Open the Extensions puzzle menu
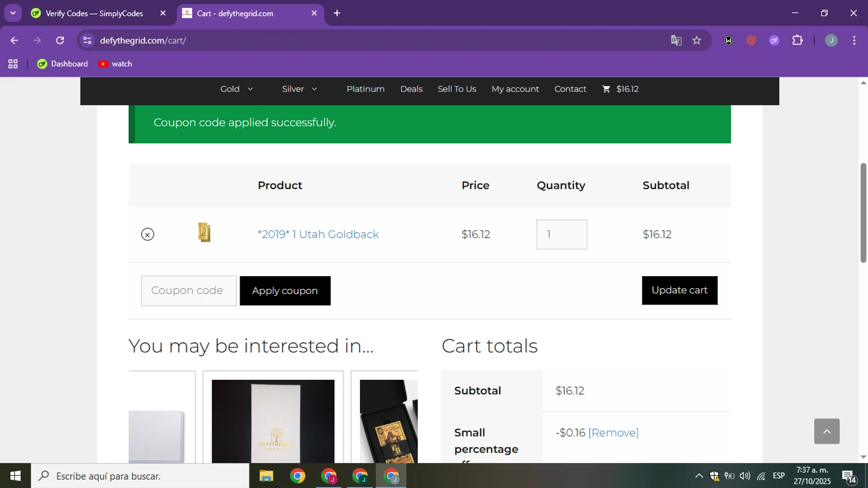This screenshot has height=488, width=868. (797, 41)
